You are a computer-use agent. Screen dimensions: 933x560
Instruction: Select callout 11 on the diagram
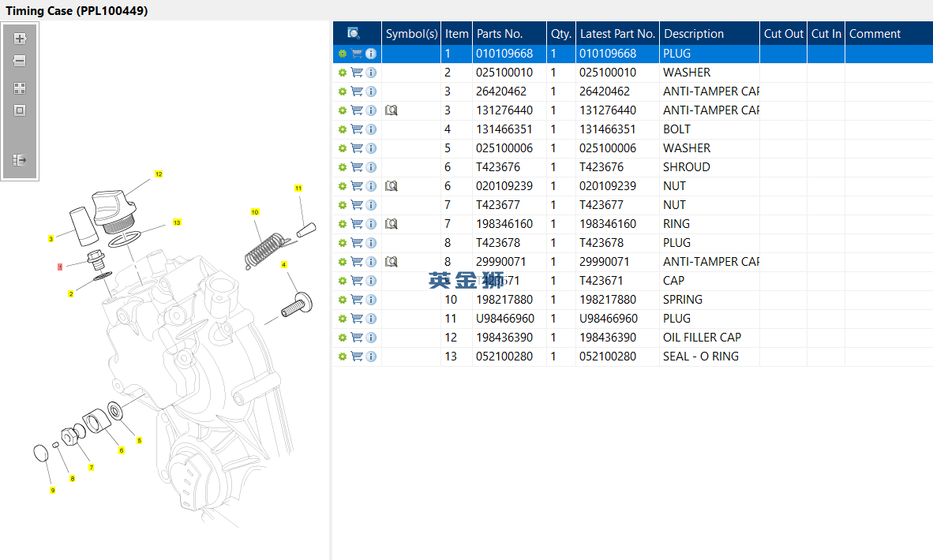(x=298, y=188)
